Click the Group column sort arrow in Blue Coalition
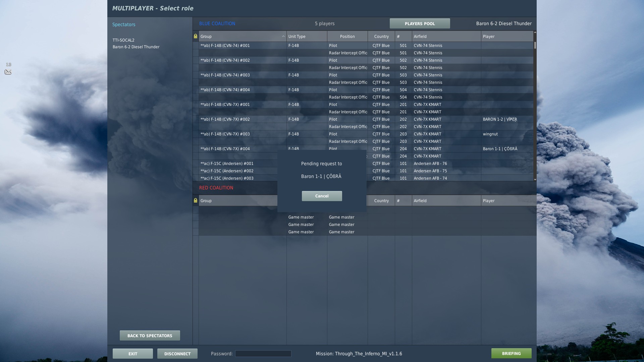644x362 pixels. pos(283,36)
